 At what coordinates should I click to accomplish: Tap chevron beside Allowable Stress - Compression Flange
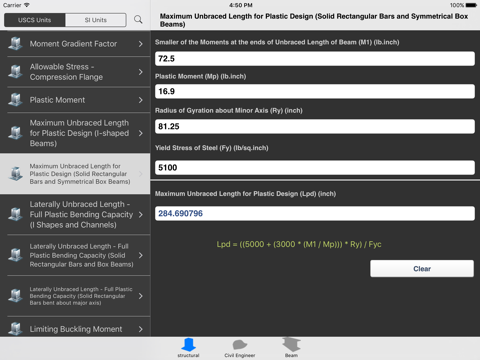pos(141,72)
